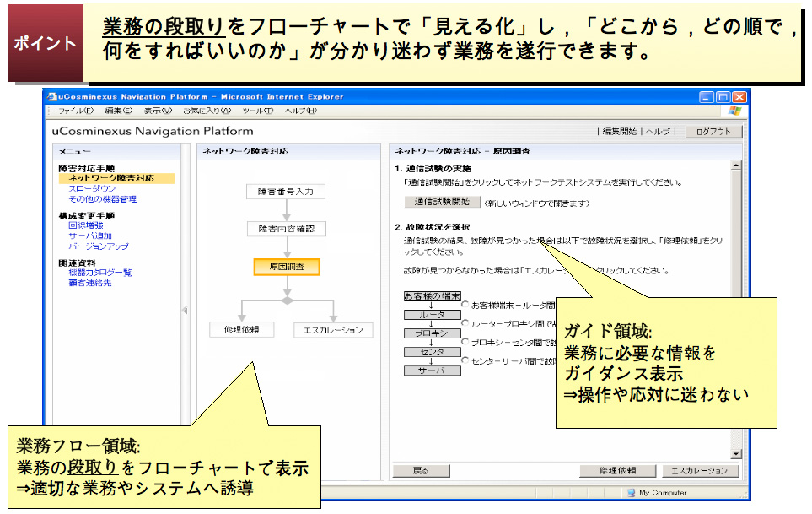Select the センタ-サーバ間 radio button
This screenshot has width=812, height=514.
pyautogui.click(x=465, y=360)
